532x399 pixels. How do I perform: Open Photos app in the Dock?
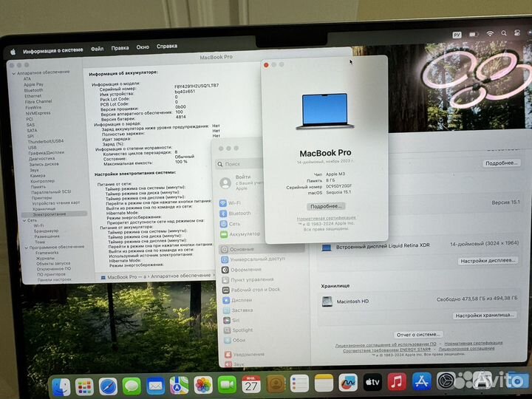203,385
